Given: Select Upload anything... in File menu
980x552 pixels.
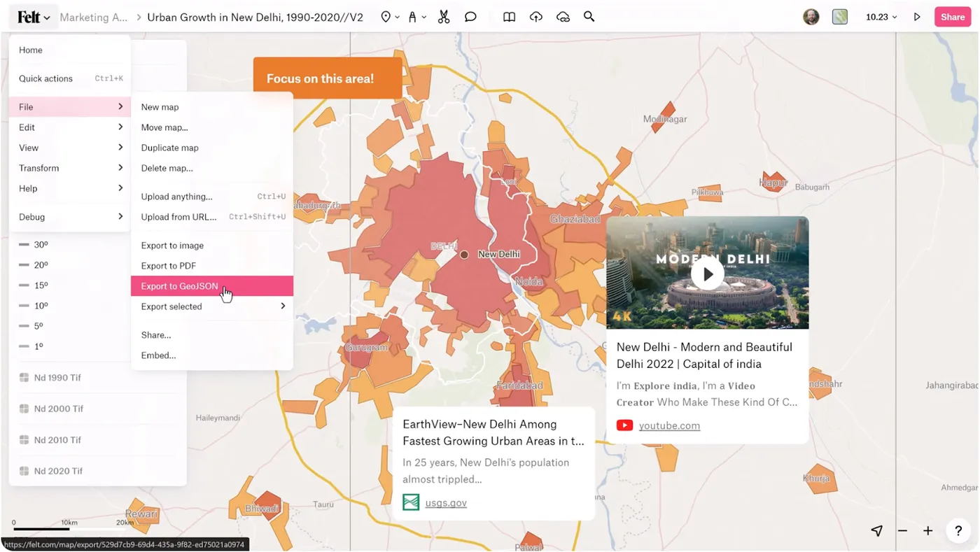Looking at the screenshot, I should point(212,197).
